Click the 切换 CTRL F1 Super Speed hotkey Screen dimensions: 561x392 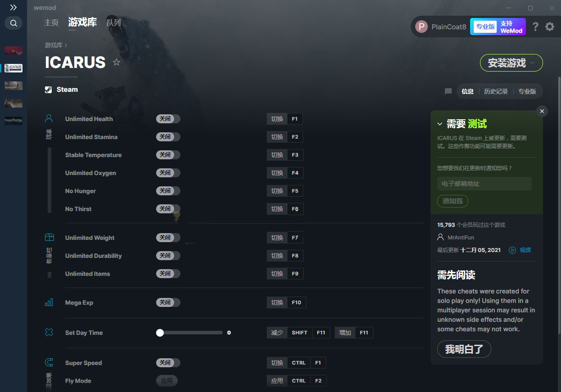click(296, 363)
